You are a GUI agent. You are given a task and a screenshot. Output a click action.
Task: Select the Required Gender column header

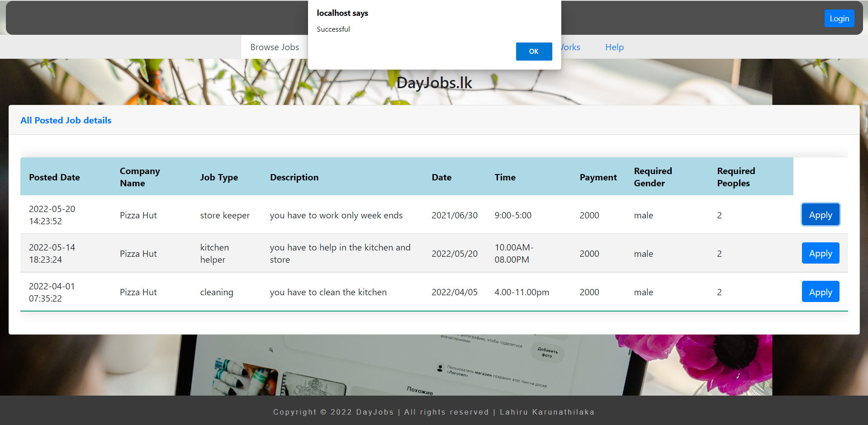click(653, 177)
